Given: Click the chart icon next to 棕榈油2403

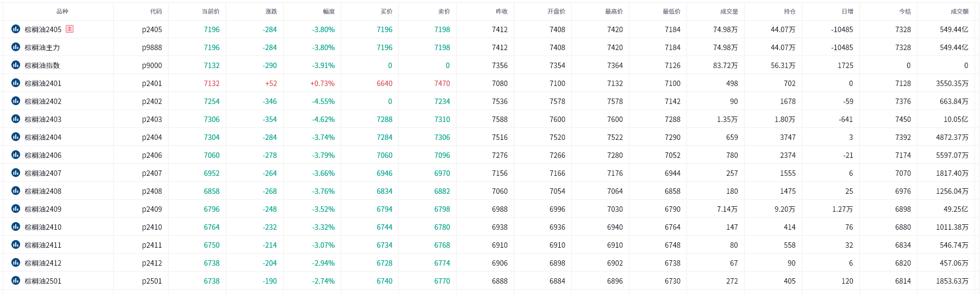Looking at the screenshot, I should coord(16,119).
